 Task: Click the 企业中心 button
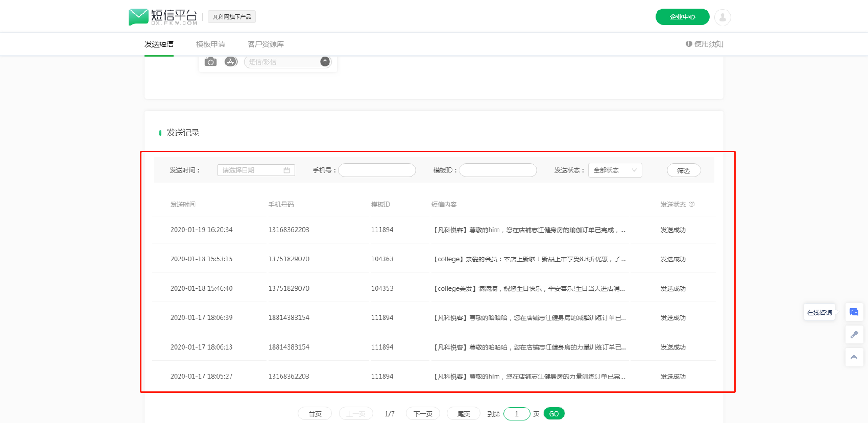pyautogui.click(x=682, y=17)
